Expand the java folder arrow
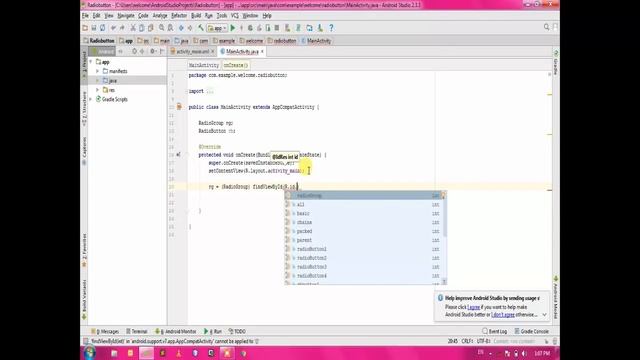 (98, 80)
